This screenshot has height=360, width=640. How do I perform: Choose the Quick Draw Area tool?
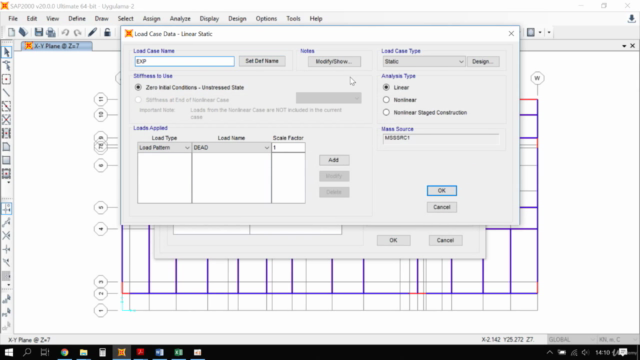click(x=7, y=173)
